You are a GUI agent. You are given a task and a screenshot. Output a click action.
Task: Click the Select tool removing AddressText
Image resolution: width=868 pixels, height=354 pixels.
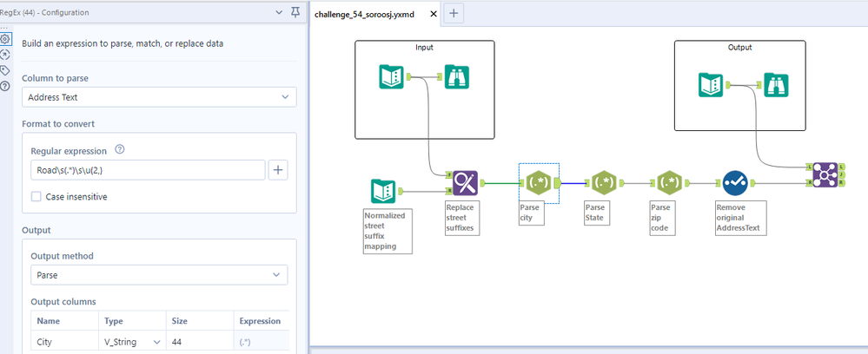click(x=734, y=183)
